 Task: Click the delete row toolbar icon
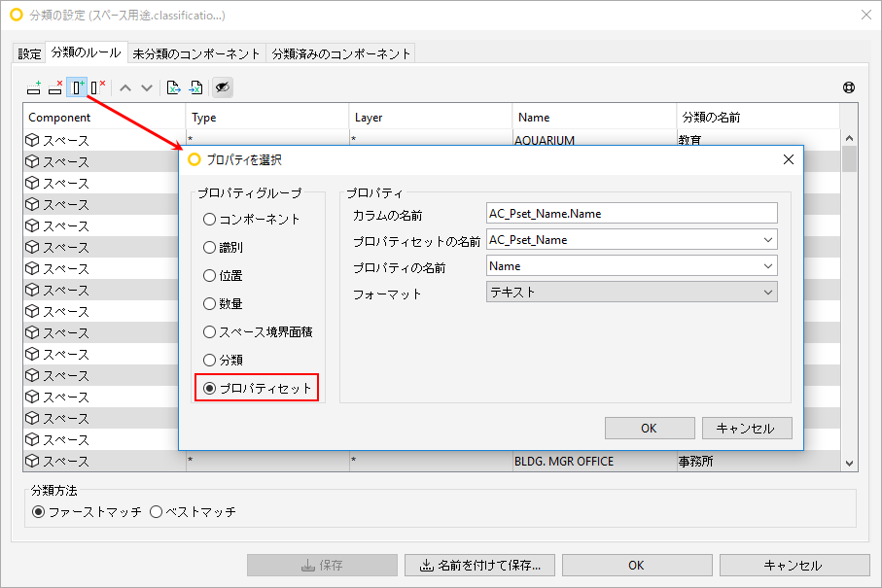click(x=55, y=87)
